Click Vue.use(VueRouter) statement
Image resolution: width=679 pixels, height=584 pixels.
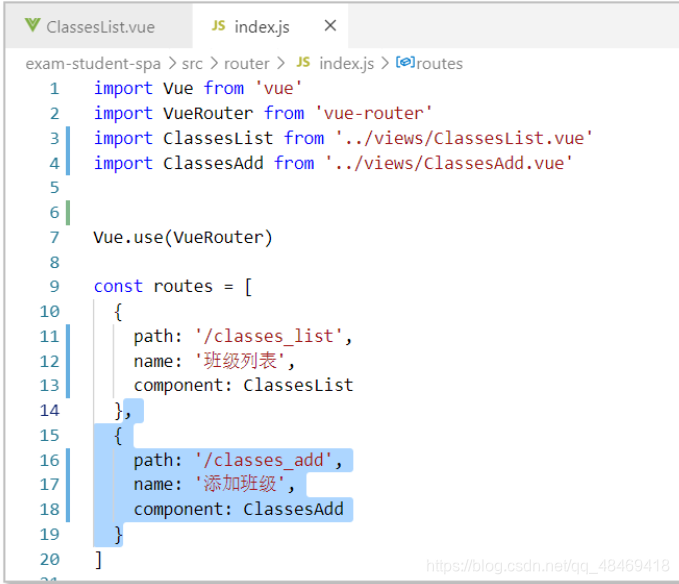[x=183, y=237]
